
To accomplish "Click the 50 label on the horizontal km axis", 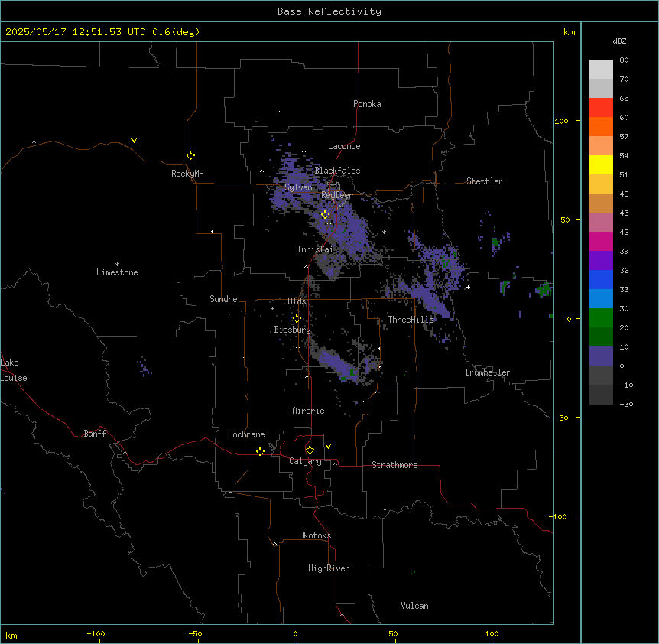I will pyautogui.click(x=393, y=633).
